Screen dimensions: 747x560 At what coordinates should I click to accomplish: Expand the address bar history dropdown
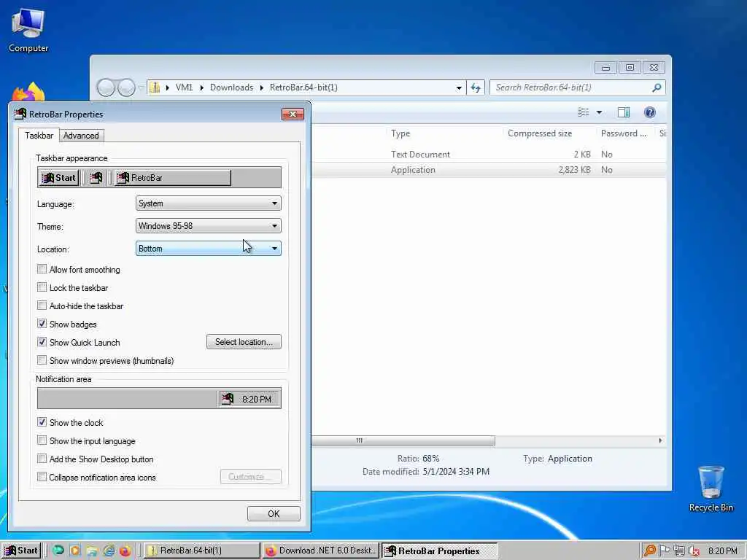pos(459,87)
